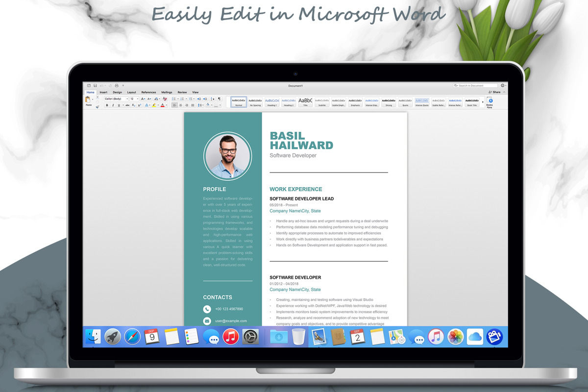
Task: Click the Save icon in title bar
Action: (95, 86)
